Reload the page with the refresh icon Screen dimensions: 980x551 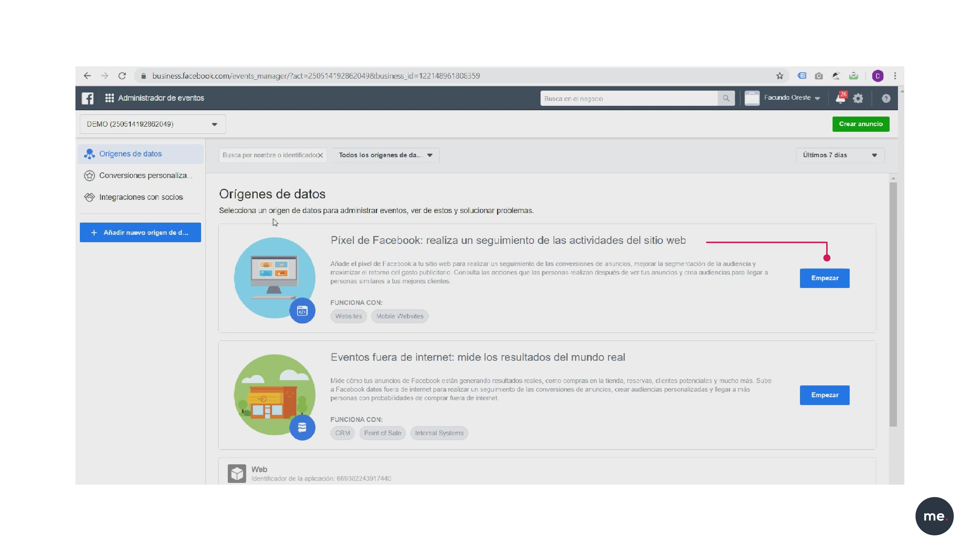coord(122,76)
